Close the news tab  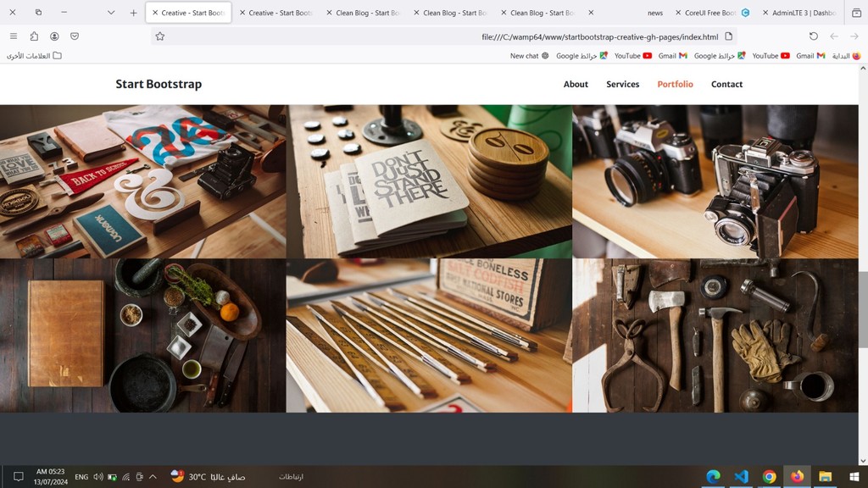click(x=591, y=13)
